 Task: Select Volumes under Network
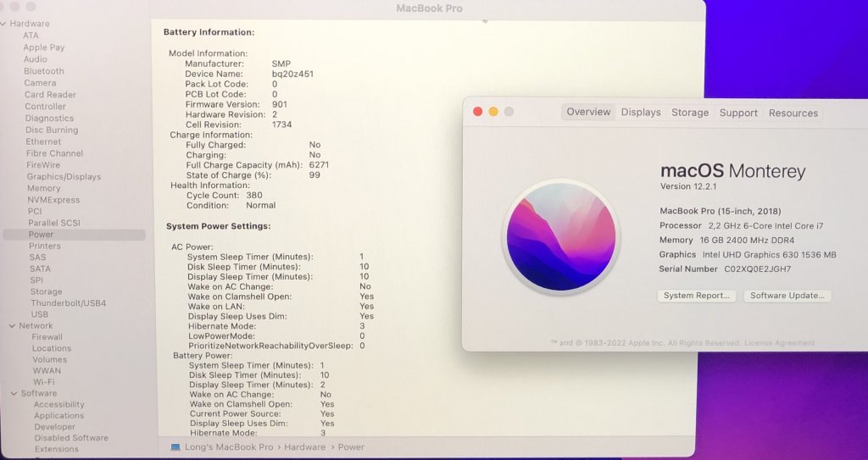pos(49,360)
